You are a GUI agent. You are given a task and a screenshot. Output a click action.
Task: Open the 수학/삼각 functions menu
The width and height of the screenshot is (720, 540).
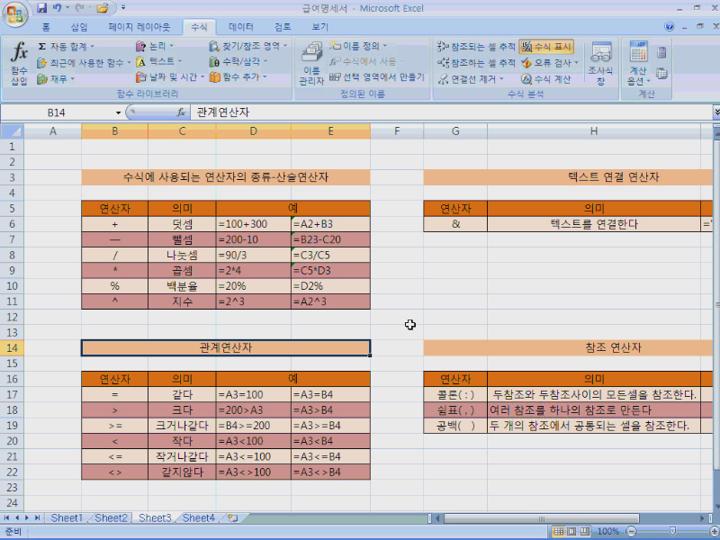[x=238, y=62]
